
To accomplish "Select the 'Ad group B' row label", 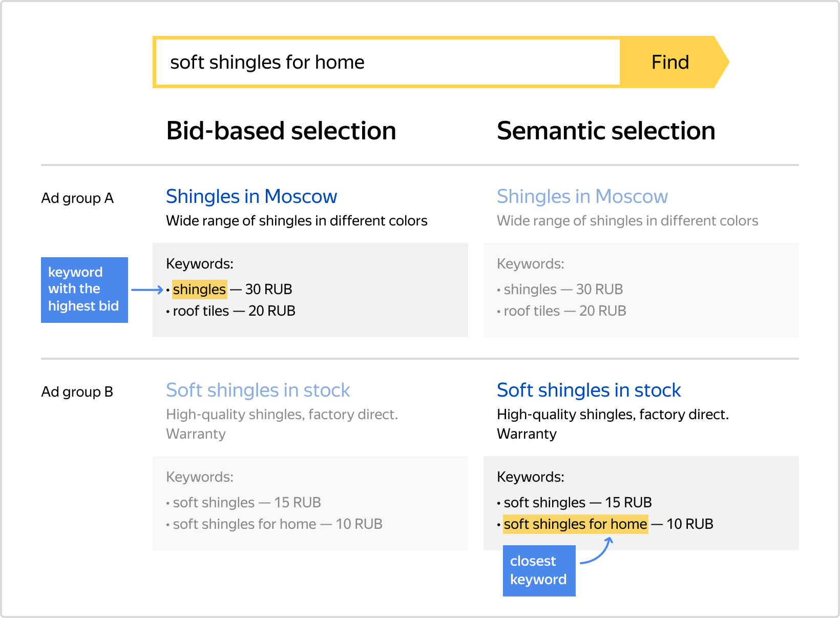I will pos(77,392).
